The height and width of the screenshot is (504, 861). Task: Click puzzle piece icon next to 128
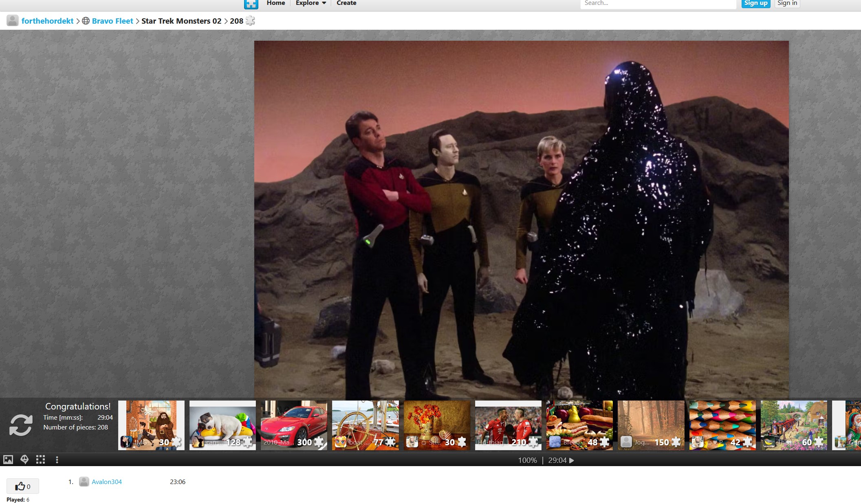pos(248,442)
